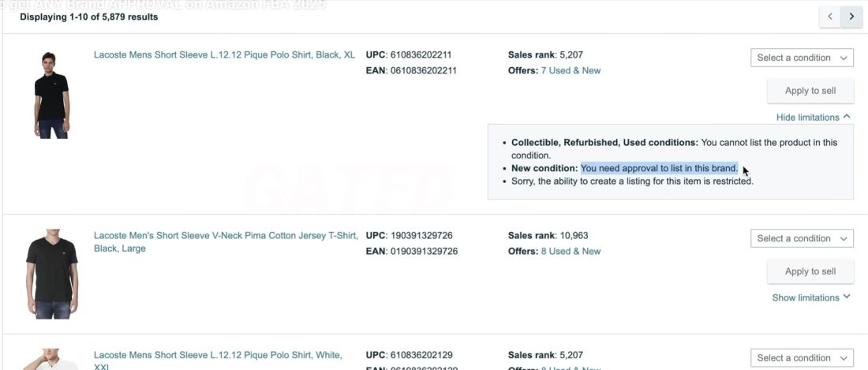Image resolution: width=868 pixels, height=370 pixels.
Task: Click black V-neck T-shirt product thumbnail
Action: click(52, 274)
